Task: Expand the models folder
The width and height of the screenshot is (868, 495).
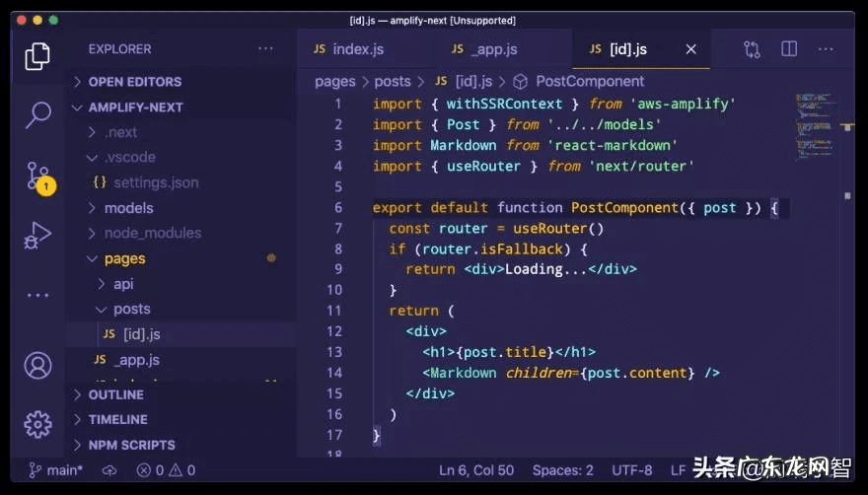Action: click(x=128, y=208)
